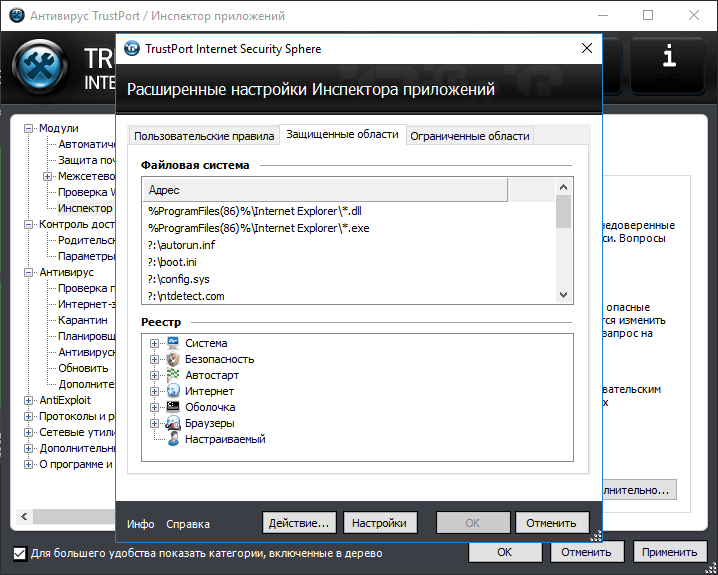
Task: Open the Пользовательские правила tab
Action: [204, 136]
